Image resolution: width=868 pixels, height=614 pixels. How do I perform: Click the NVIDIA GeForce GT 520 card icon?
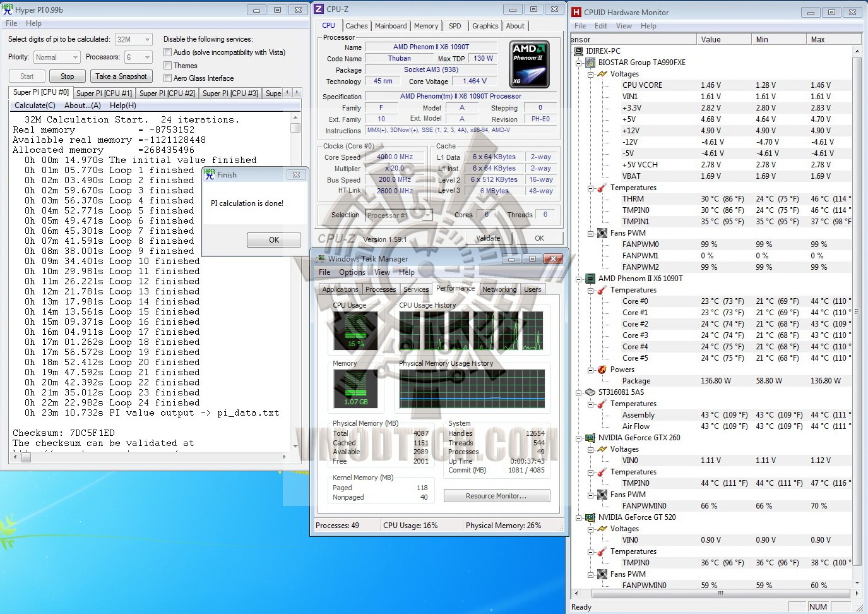[590, 517]
